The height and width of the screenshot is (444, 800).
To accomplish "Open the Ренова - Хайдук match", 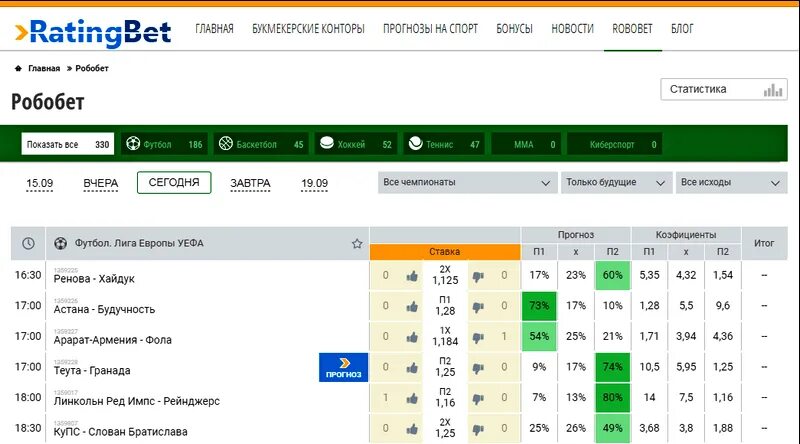I will coord(94,279).
